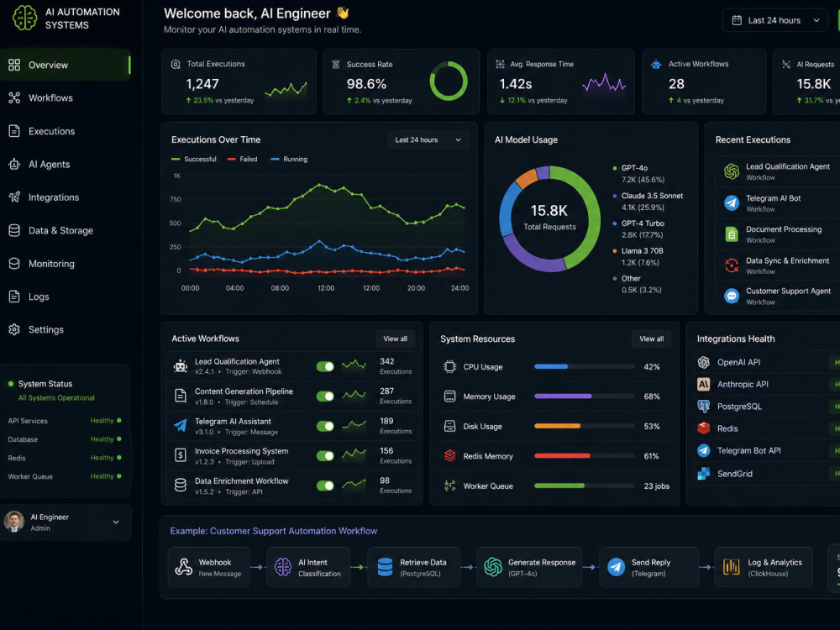Click the Worker Queue icon

pyautogui.click(x=450, y=486)
